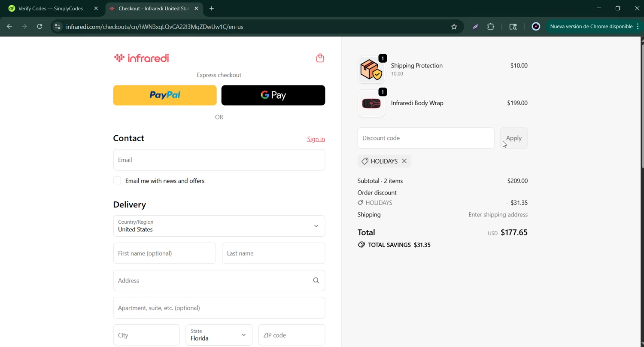Check Email me with news and offers
The height and width of the screenshot is (347, 644).
coord(117,181)
